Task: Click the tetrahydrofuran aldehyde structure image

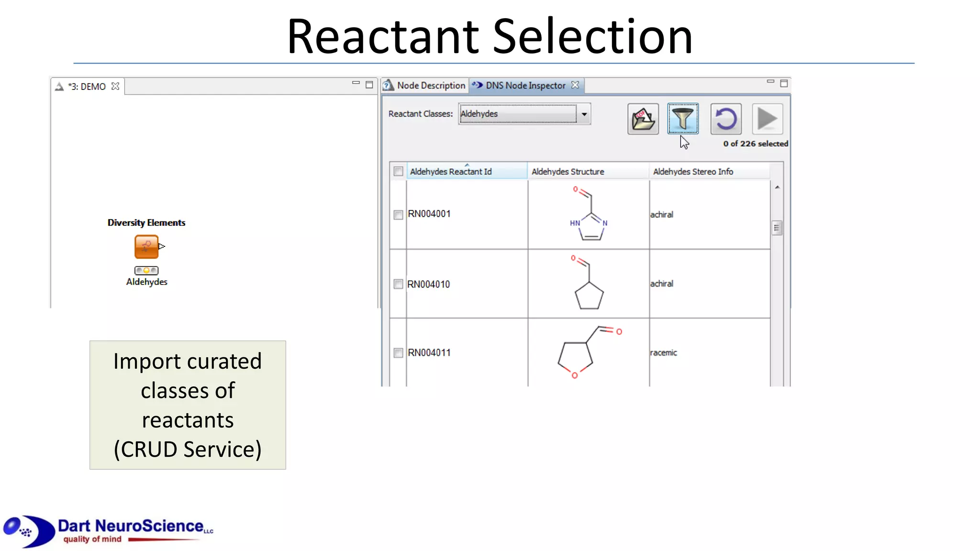Action: (590, 353)
